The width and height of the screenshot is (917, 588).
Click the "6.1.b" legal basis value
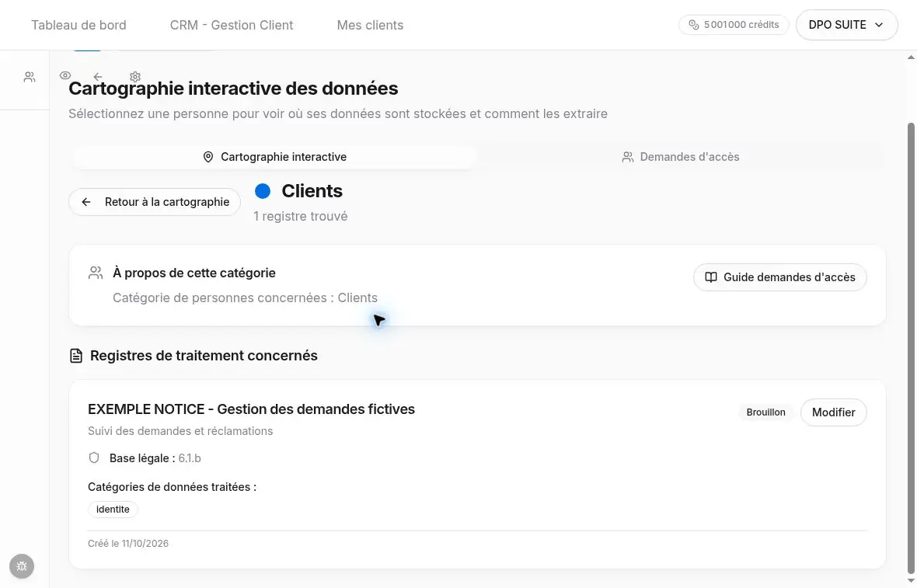click(x=190, y=458)
